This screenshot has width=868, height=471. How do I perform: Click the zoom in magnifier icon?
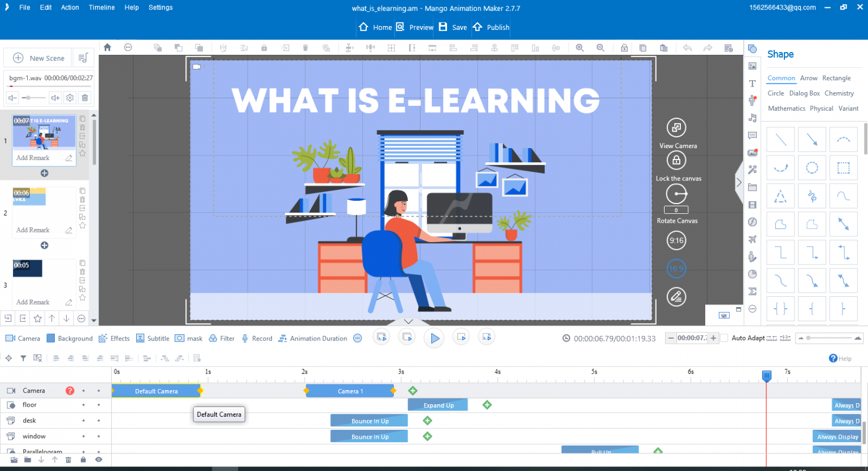click(580, 48)
